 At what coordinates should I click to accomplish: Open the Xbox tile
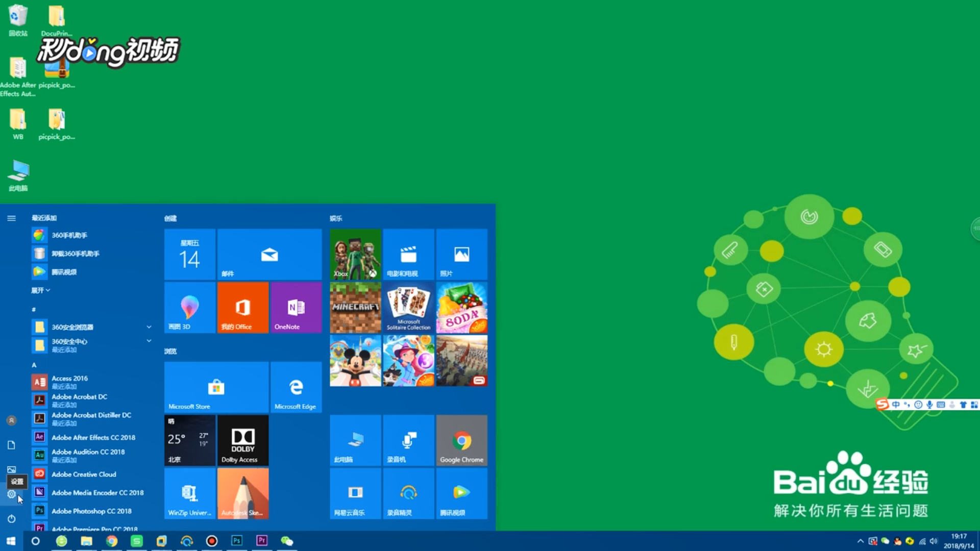(x=355, y=254)
